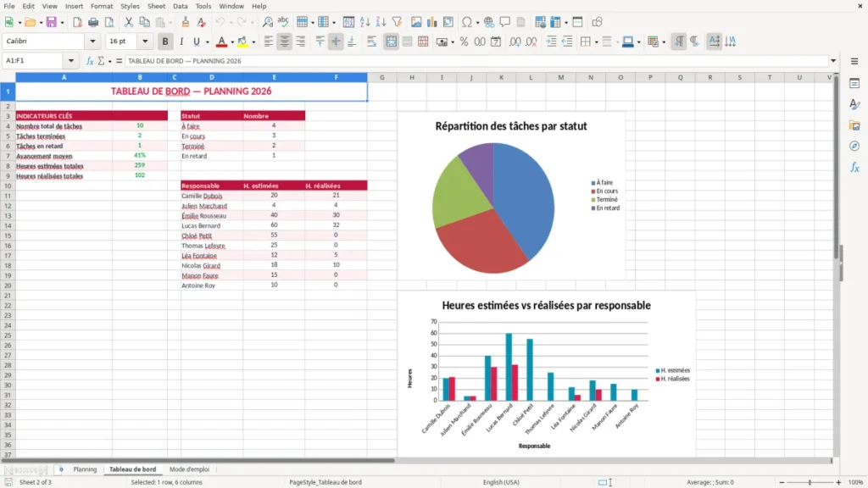Open the Data menu
The image size is (868, 488).
pos(180,6)
